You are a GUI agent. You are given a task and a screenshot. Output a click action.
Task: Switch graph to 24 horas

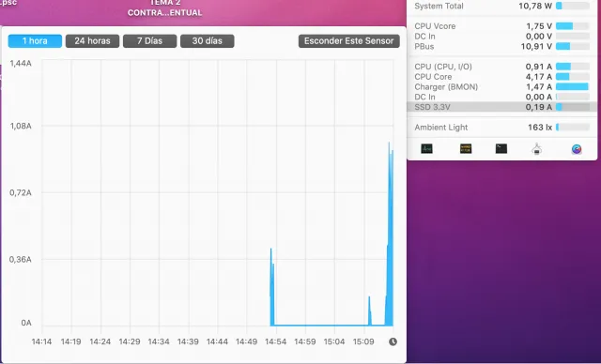pos(92,41)
